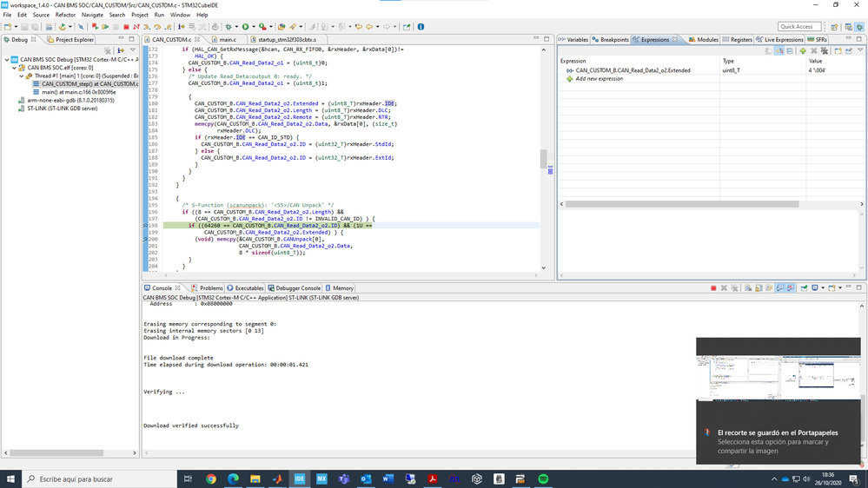
Task: Open the Run launch dropdown arrow
Action: 254,27
